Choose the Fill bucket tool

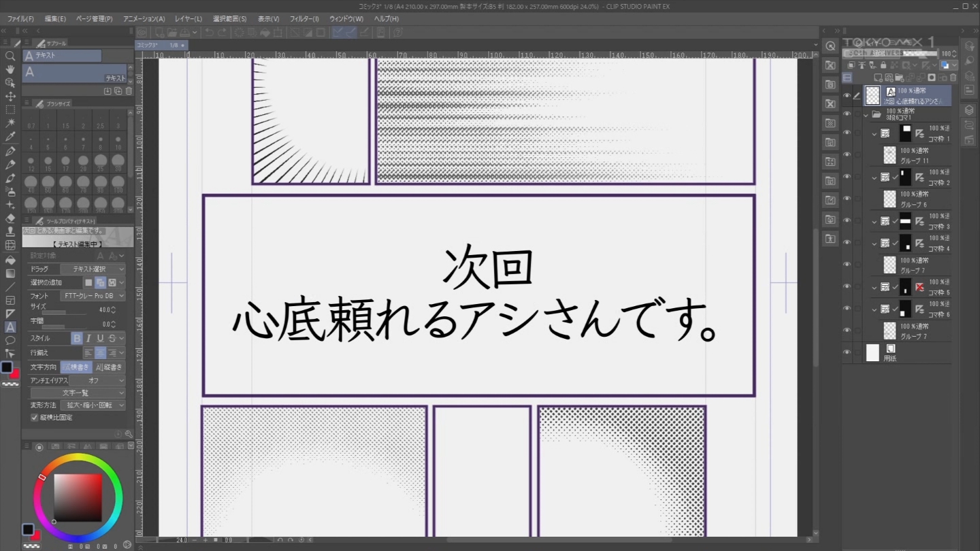10,260
